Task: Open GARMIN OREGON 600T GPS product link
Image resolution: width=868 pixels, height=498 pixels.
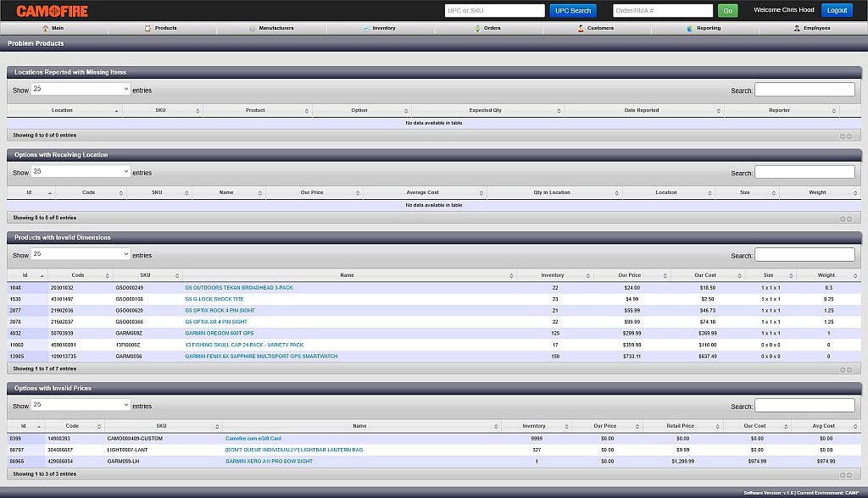Action: point(219,334)
